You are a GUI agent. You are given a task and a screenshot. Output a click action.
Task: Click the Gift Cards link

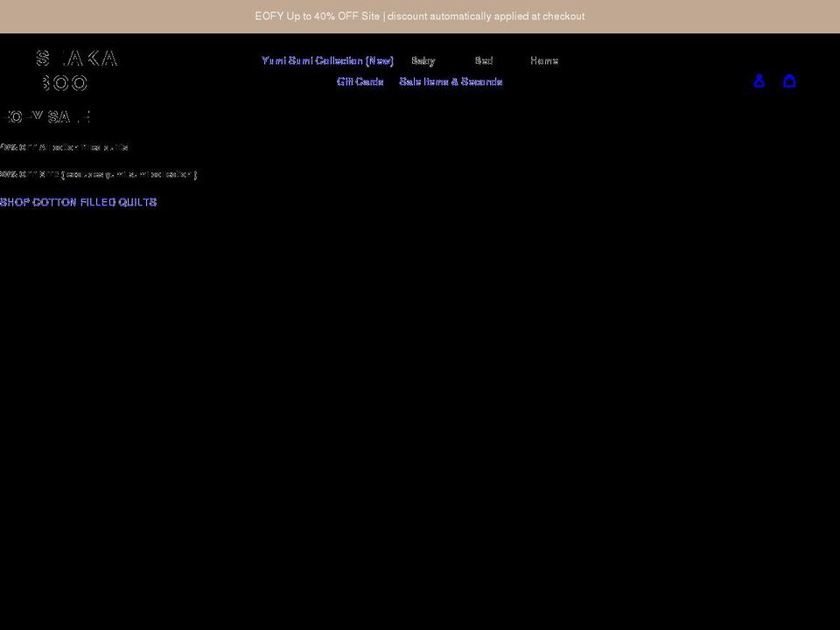[x=360, y=81]
